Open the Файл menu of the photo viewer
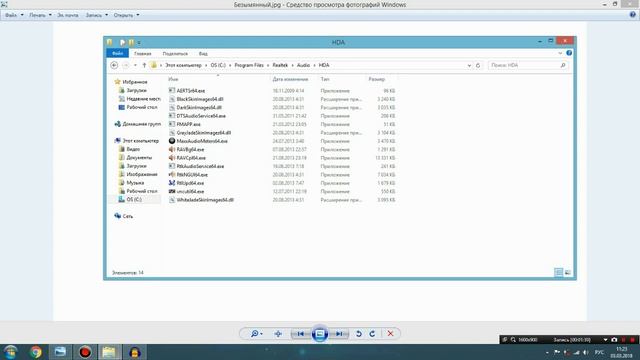The image size is (640, 360). coord(14,15)
